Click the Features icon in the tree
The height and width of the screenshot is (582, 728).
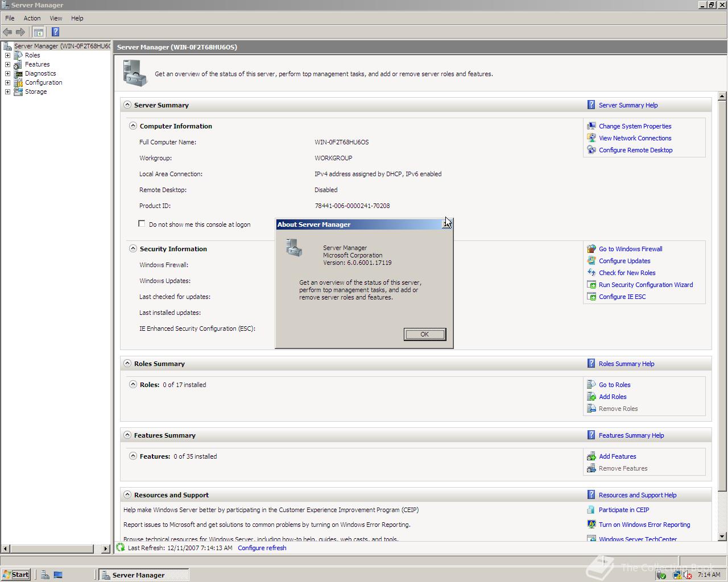coord(18,64)
